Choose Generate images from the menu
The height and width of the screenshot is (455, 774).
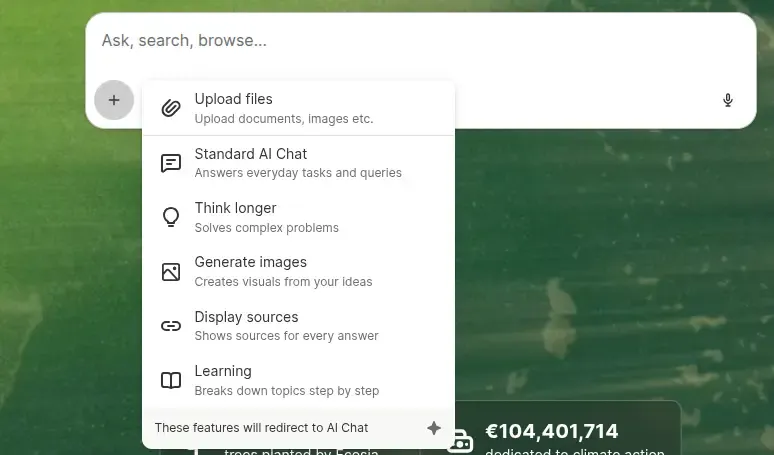click(298, 271)
